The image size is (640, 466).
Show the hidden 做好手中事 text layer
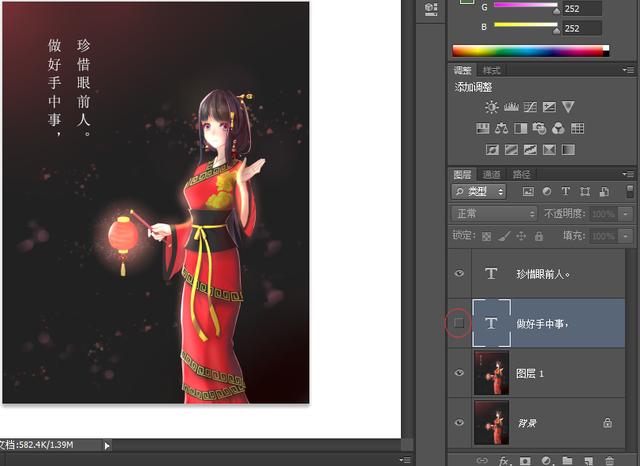[459, 324]
